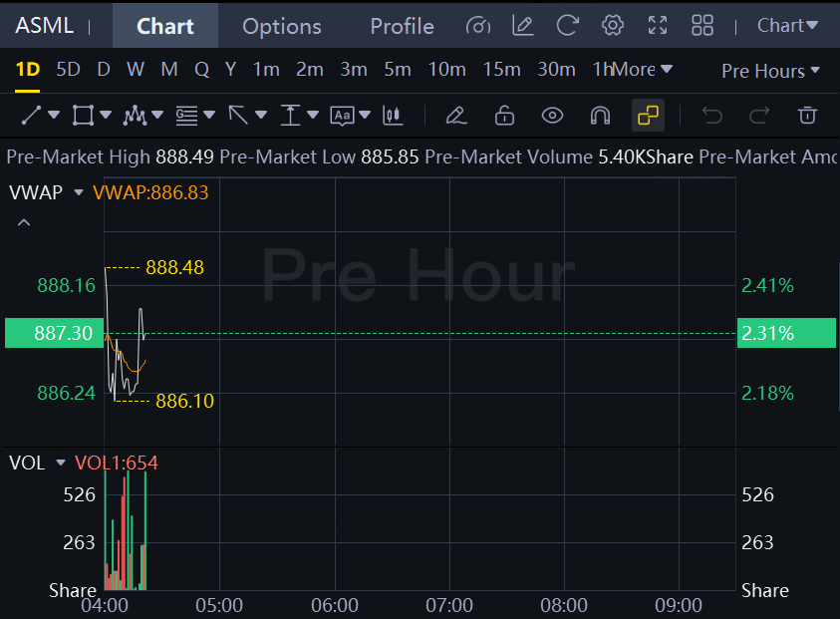Image resolution: width=840 pixels, height=619 pixels.
Task: Select the 3m interval
Action: click(354, 69)
